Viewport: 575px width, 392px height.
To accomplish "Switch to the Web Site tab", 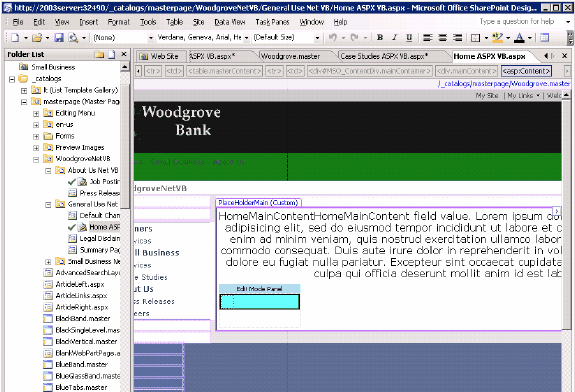I will 160,56.
